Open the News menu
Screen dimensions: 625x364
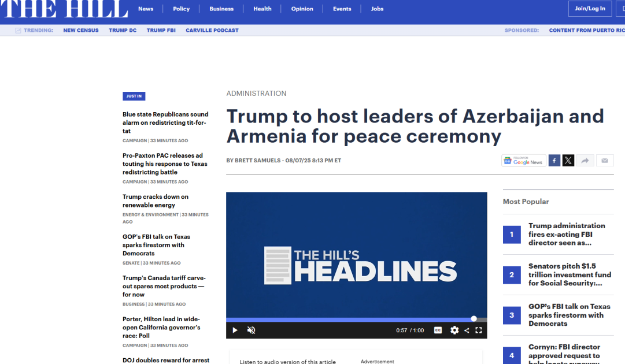point(146,9)
